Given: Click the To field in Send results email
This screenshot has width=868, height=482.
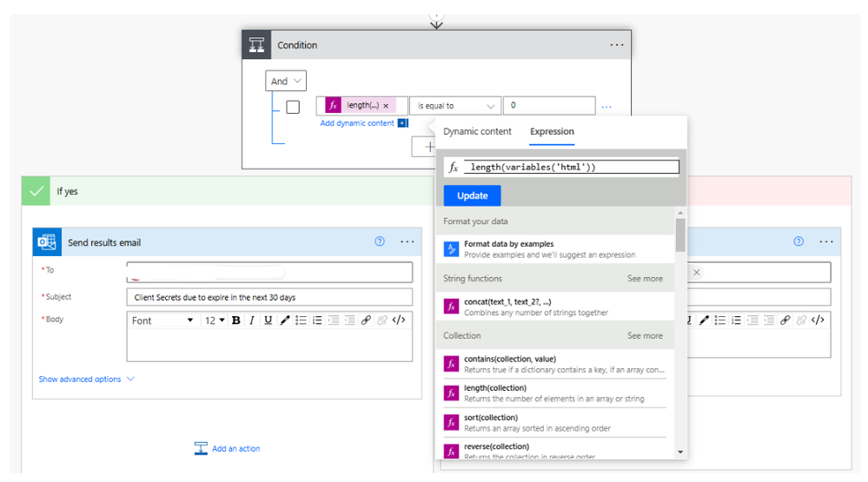Looking at the screenshot, I should click(x=269, y=273).
